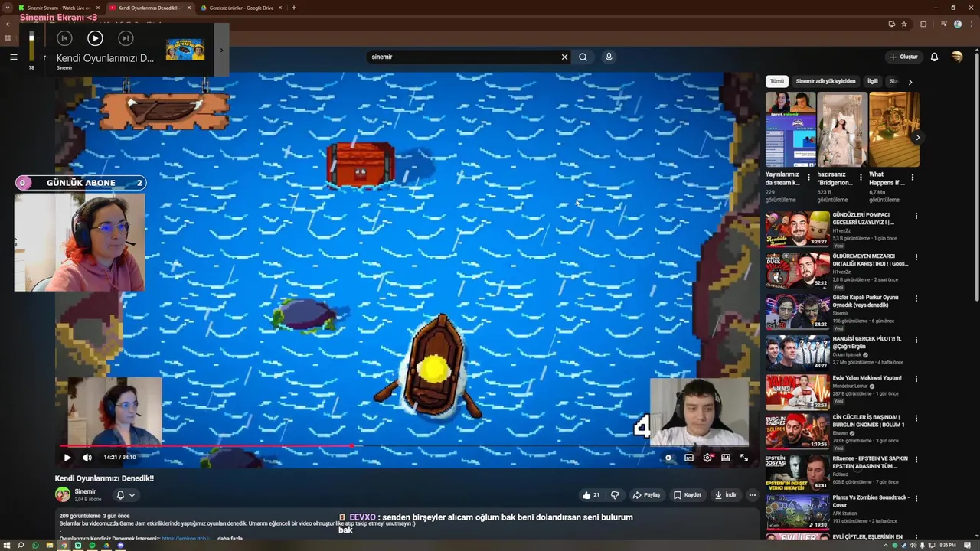The height and width of the screenshot is (551, 980).
Task: Show more filter chips with the right arrow
Action: pyautogui.click(x=910, y=82)
